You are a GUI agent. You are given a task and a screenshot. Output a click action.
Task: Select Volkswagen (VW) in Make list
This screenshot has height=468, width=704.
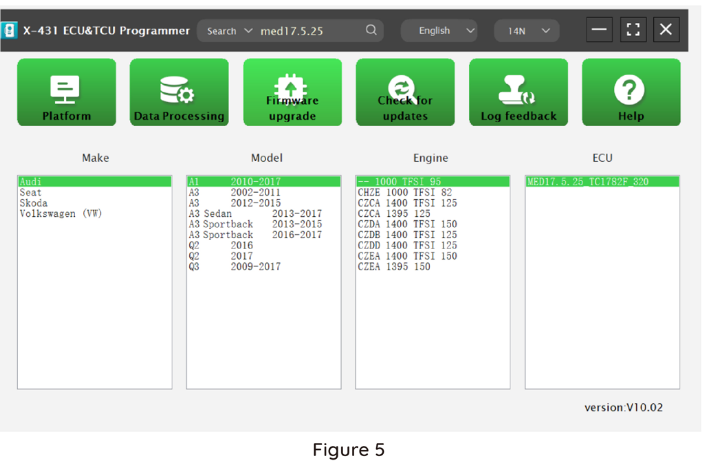[x=60, y=214]
